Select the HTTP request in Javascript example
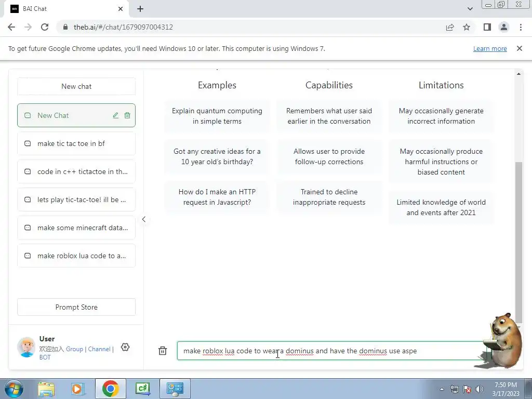The image size is (532, 399). click(217, 197)
